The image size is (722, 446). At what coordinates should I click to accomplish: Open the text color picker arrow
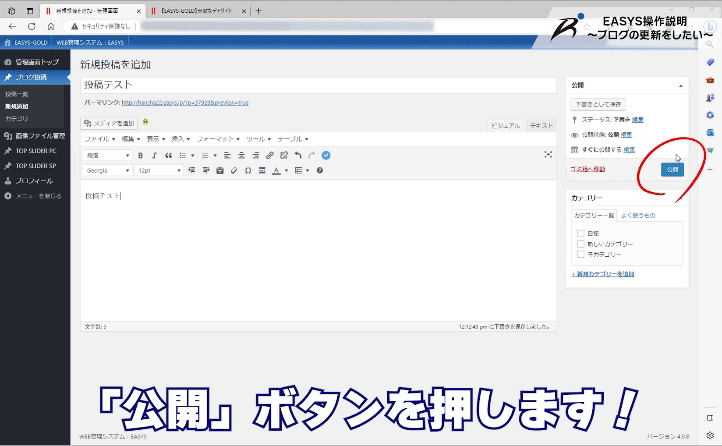(286, 170)
